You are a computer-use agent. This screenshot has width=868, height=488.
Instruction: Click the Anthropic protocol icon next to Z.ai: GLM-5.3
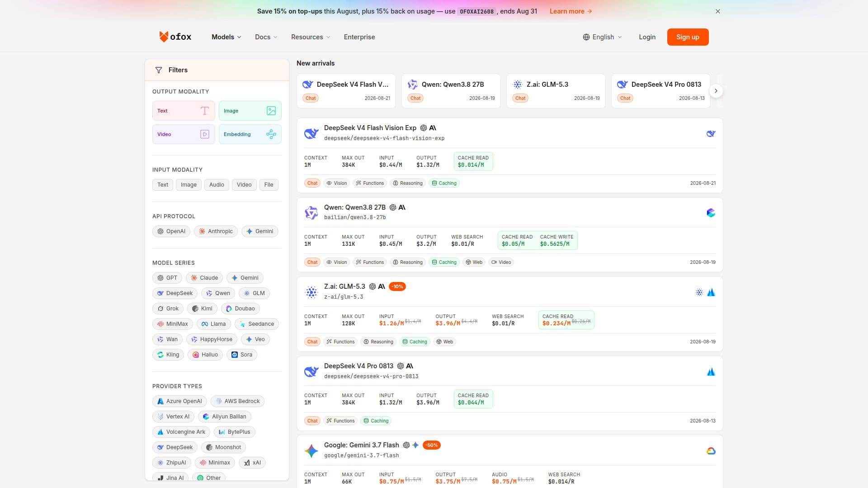(382, 286)
